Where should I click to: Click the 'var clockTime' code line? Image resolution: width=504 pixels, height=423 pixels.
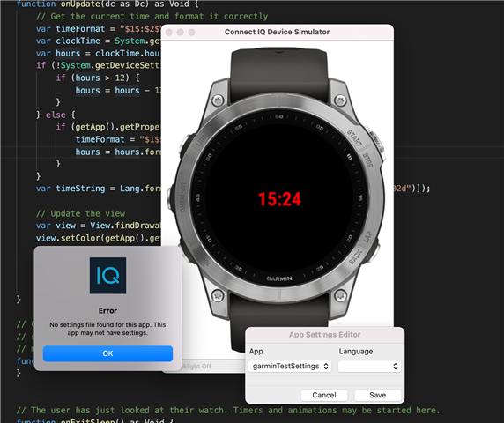click(x=98, y=41)
